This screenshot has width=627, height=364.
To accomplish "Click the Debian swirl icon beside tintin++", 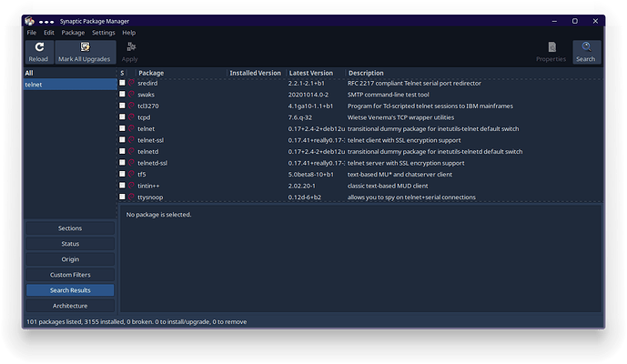I will 131,186.
